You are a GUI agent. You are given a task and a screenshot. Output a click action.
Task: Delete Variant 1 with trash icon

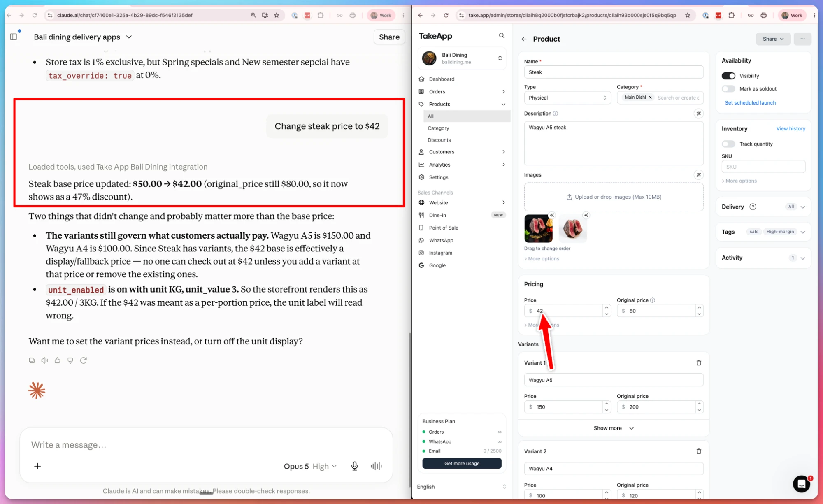click(x=699, y=363)
